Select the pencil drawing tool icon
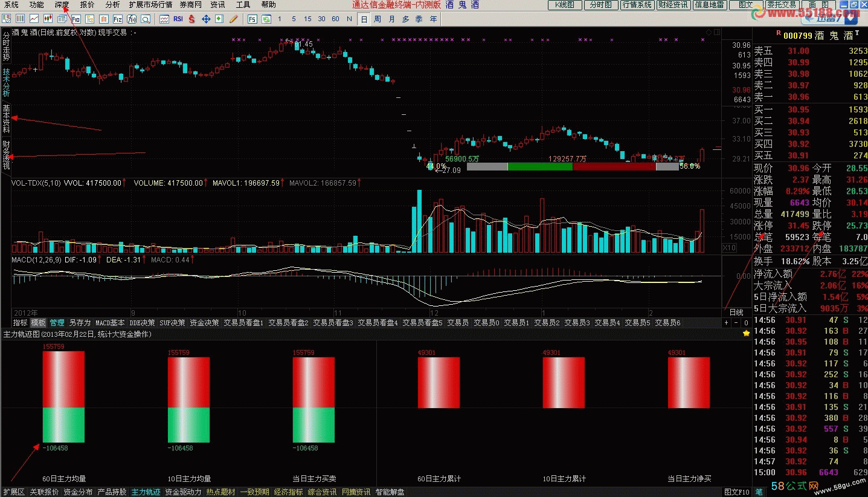 pyautogui.click(x=234, y=19)
